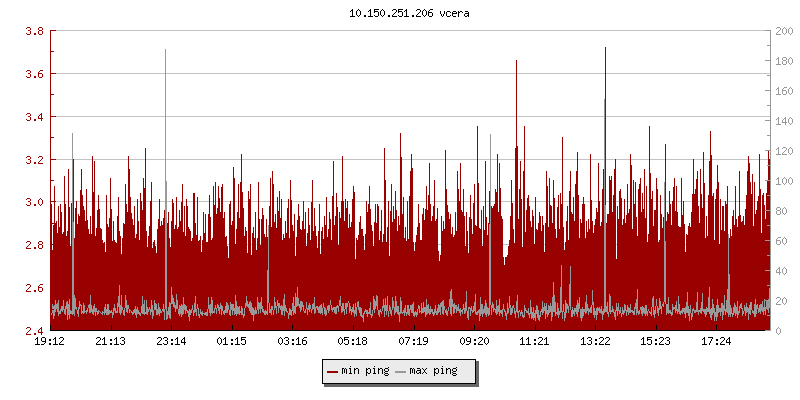Image resolution: width=800 pixels, height=400 pixels.
Task: Click the 17:24 time axis label
Action: point(716,342)
